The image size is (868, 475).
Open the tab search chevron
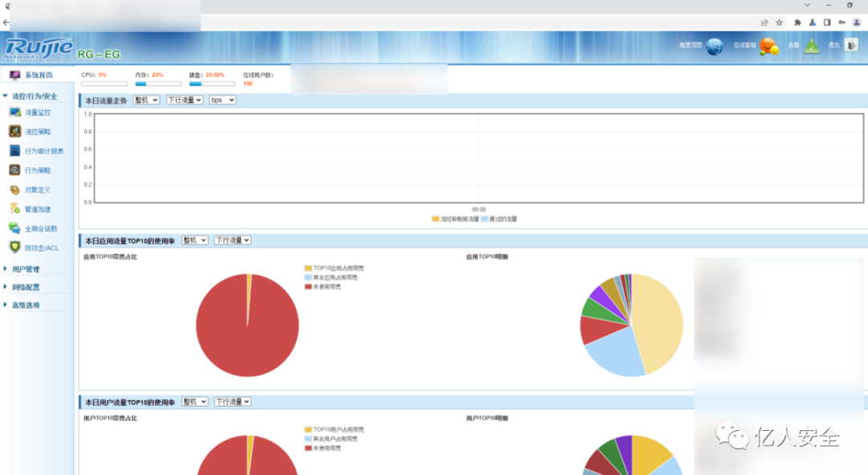tap(807, 5)
